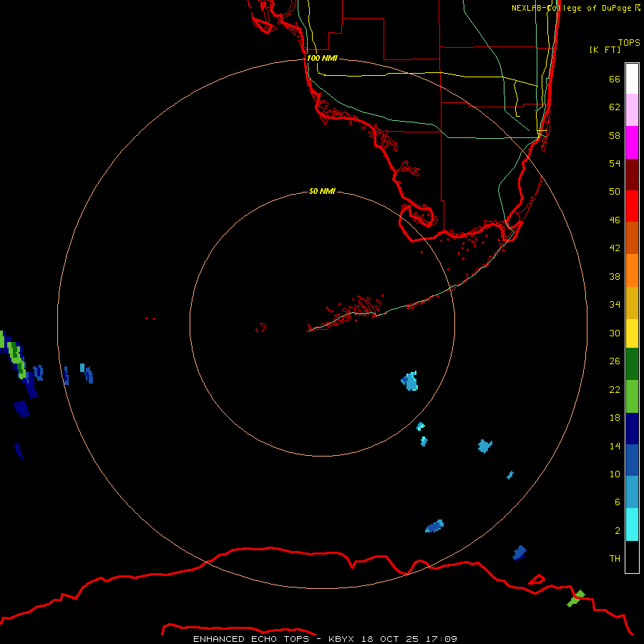Select the dark green legend swatch below 30
The height and width of the screenshot is (644, 644).
(x=632, y=364)
